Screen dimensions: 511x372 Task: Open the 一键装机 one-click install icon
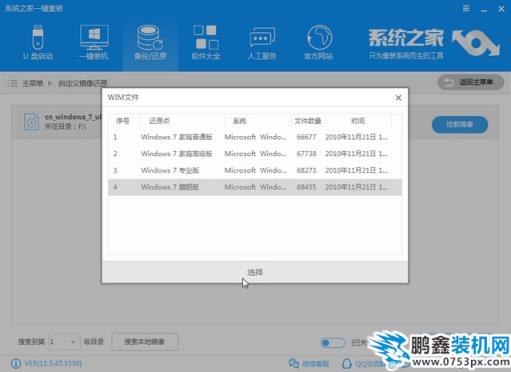94,42
